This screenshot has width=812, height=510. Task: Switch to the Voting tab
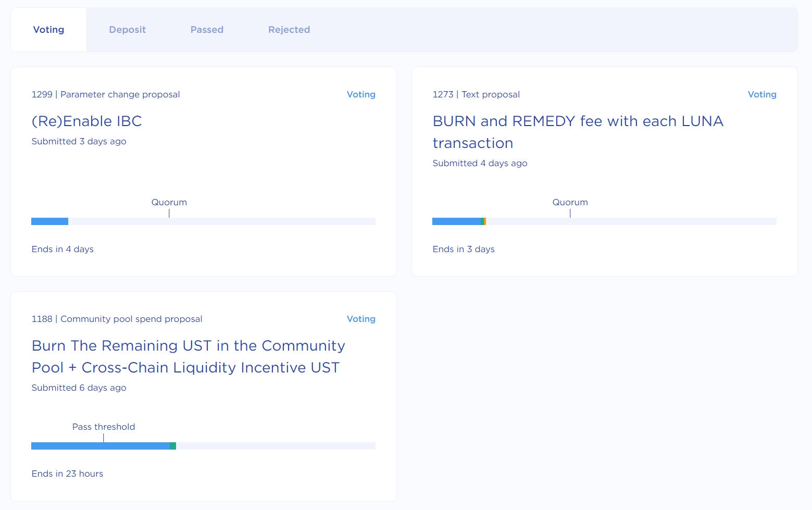click(48, 30)
